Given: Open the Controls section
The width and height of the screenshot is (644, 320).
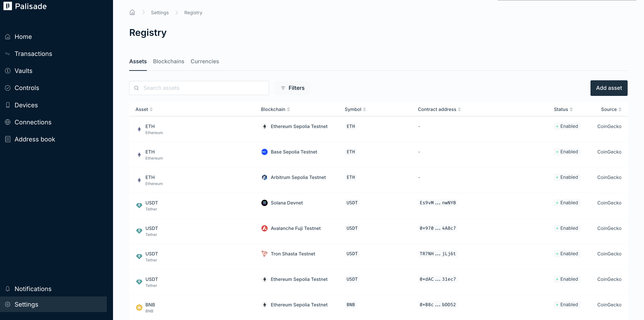Looking at the screenshot, I should click(x=27, y=88).
